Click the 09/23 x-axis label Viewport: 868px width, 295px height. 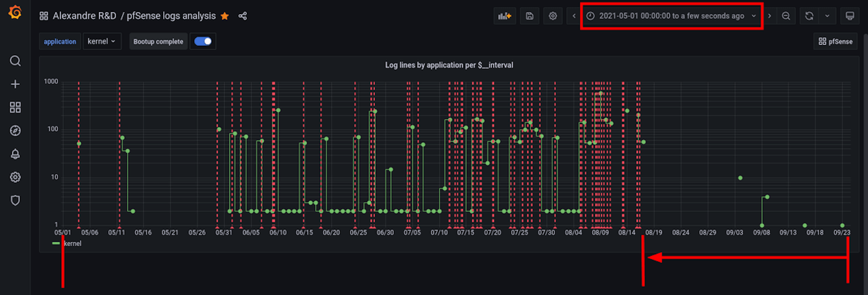(x=842, y=233)
